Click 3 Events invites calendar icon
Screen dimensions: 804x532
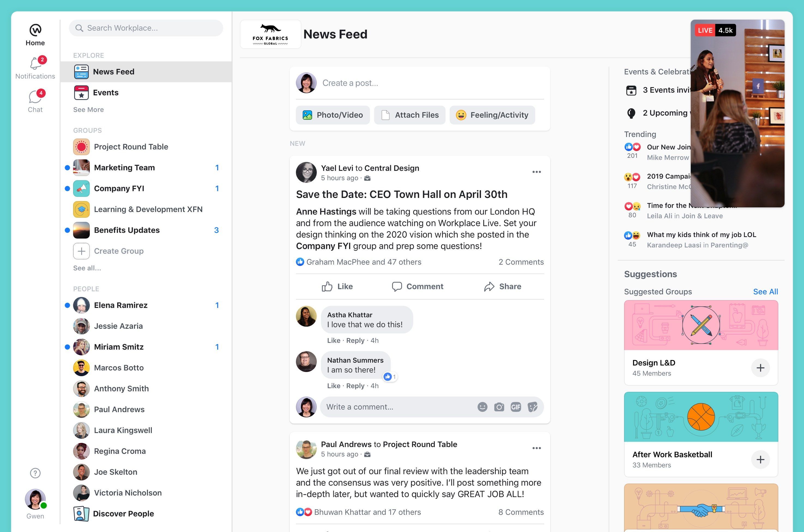[631, 90]
